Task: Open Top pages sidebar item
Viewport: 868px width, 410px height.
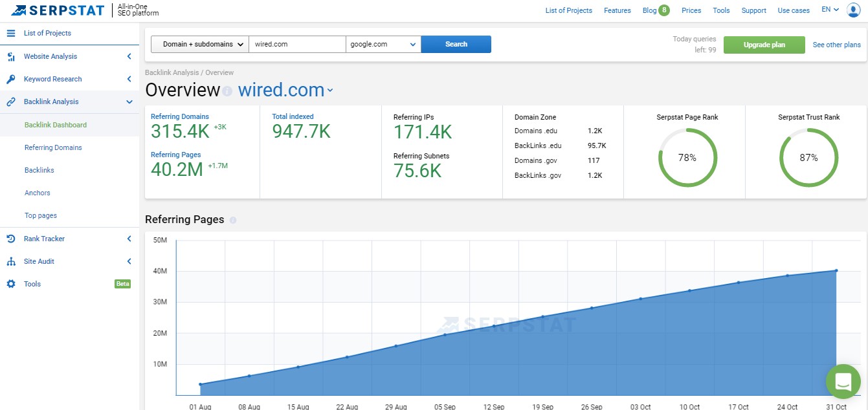Action: point(41,215)
